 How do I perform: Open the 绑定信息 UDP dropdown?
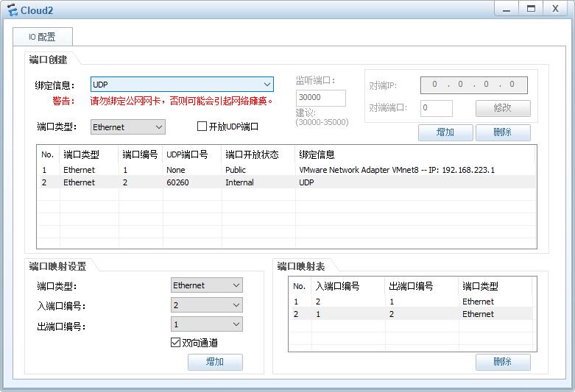182,85
